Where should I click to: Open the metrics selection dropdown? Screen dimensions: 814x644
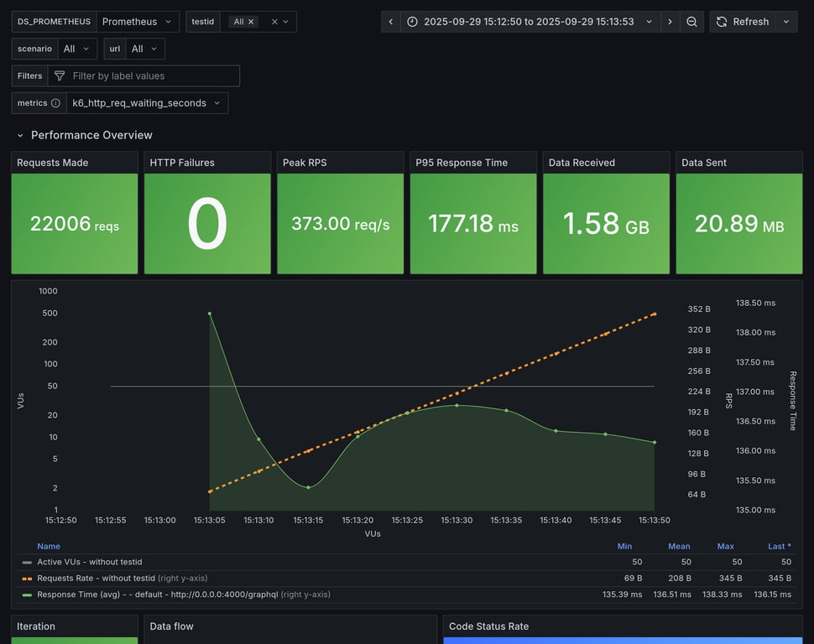point(147,103)
